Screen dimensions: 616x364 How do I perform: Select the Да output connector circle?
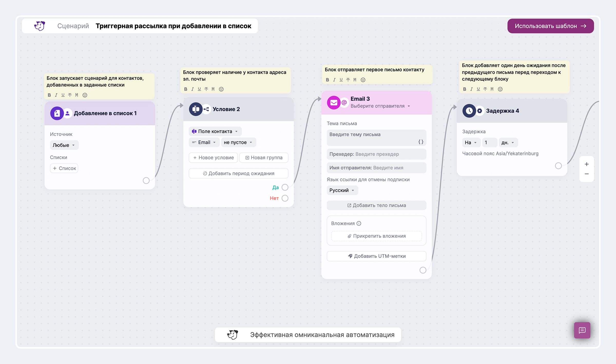point(285,187)
